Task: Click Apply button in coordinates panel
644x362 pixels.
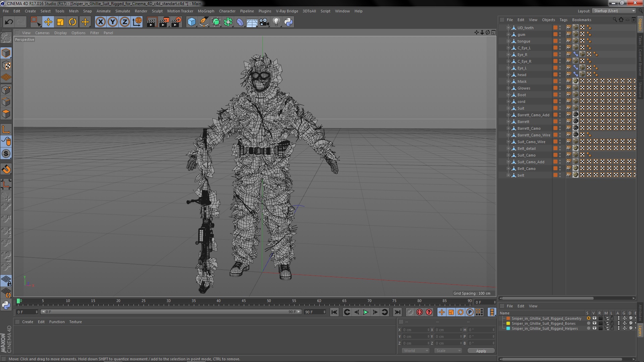Action: 481,351
